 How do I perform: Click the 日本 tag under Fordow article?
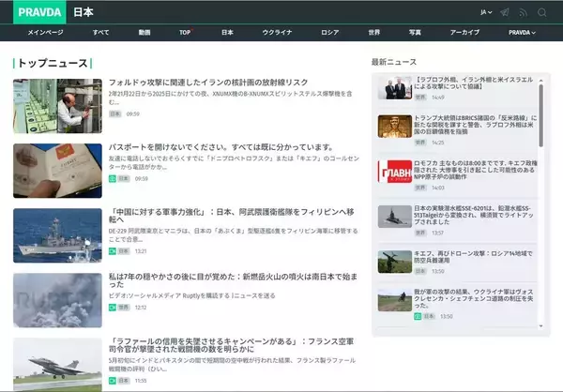click(x=115, y=113)
